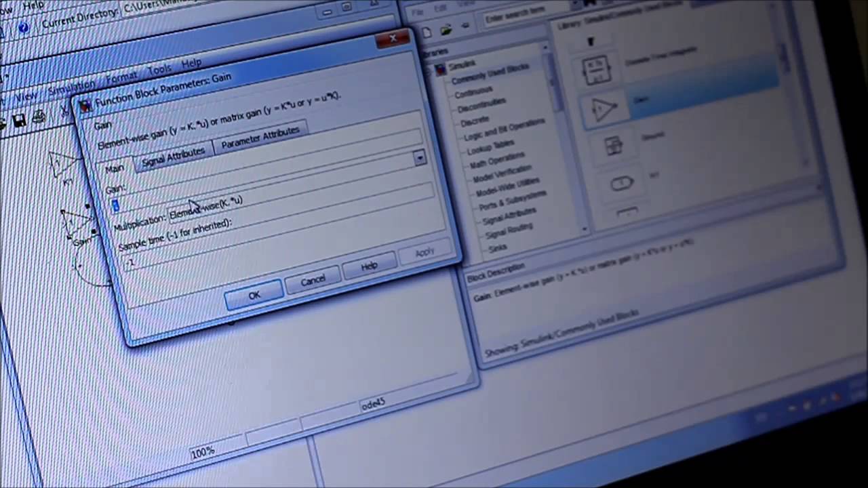Screen dimensions: 868x488
Task: Select the Ground block icon in library
Action: (x=613, y=145)
